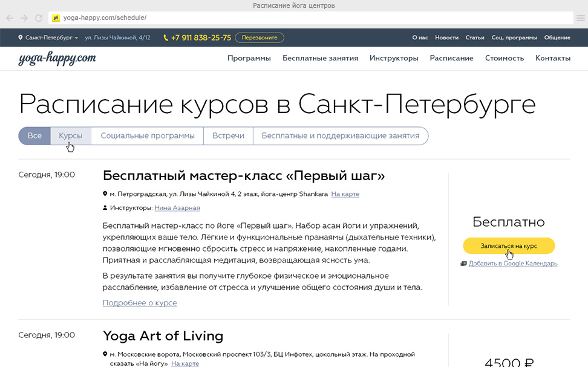The height and width of the screenshot is (367, 588).
Task: Click the browser forward arrow
Action: click(24, 18)
